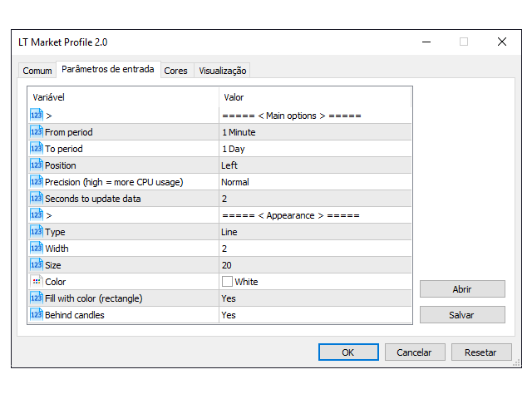Edit the Size value 20

coord(226,265)
